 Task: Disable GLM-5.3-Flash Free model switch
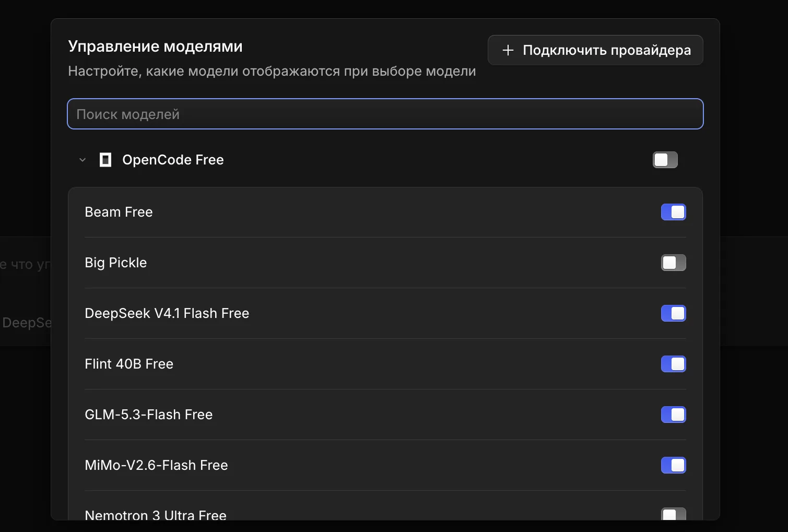click(674, 415)
